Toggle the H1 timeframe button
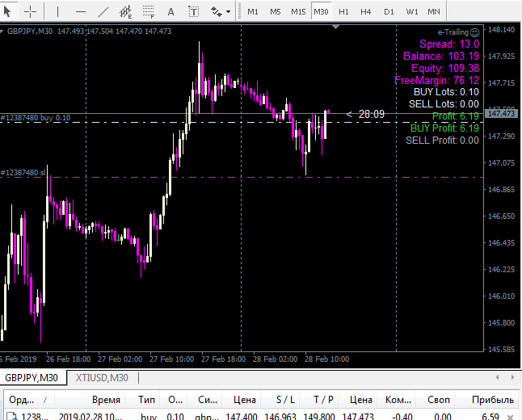This screenshot has width=522, height=420. pos(343,11)
